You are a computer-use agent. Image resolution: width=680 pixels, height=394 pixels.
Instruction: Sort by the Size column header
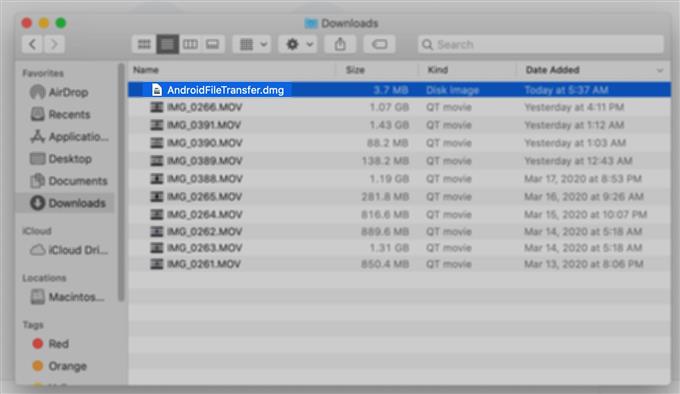(355, 70)
